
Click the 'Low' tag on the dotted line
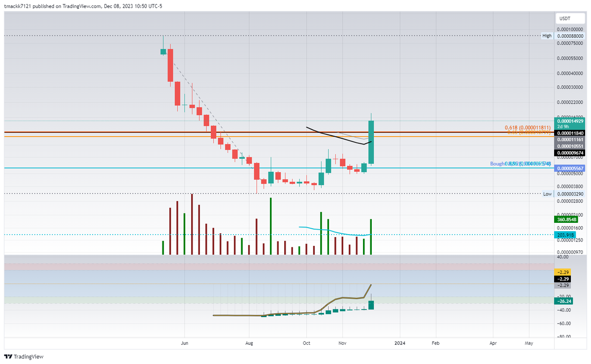point(547,194)
